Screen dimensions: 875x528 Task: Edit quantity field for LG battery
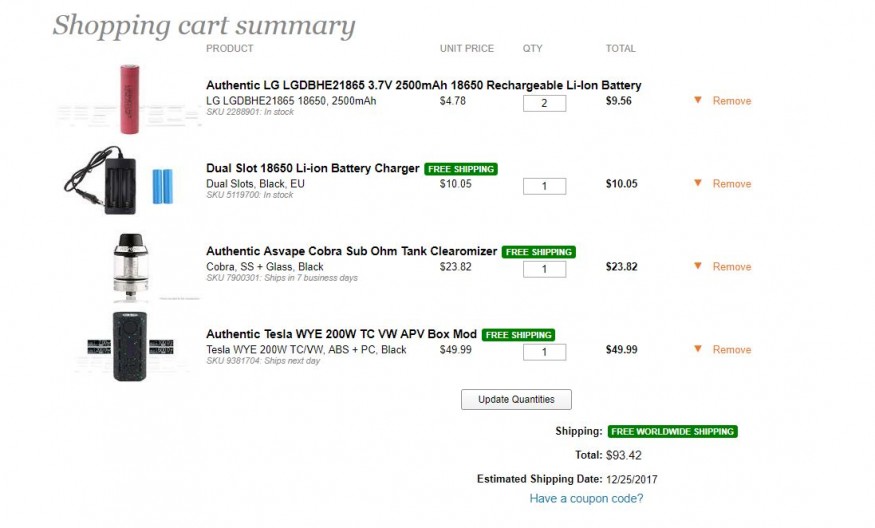pyautogui.click(x=544, y=103)
